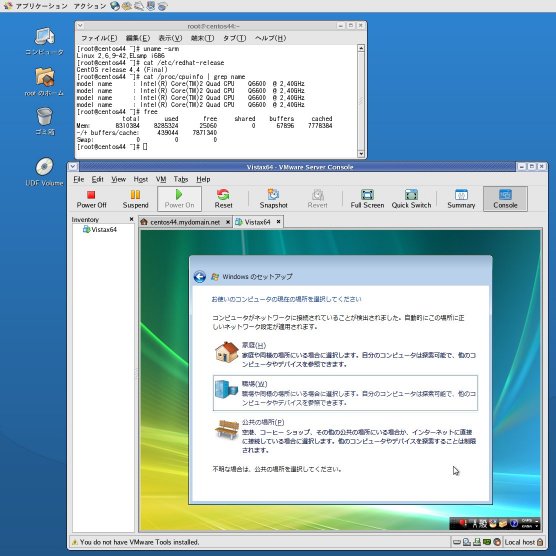This screenshot has height=556, width=556.
Task: Suspend the virtual machine from the toolbar
Action: pos(135,199)
